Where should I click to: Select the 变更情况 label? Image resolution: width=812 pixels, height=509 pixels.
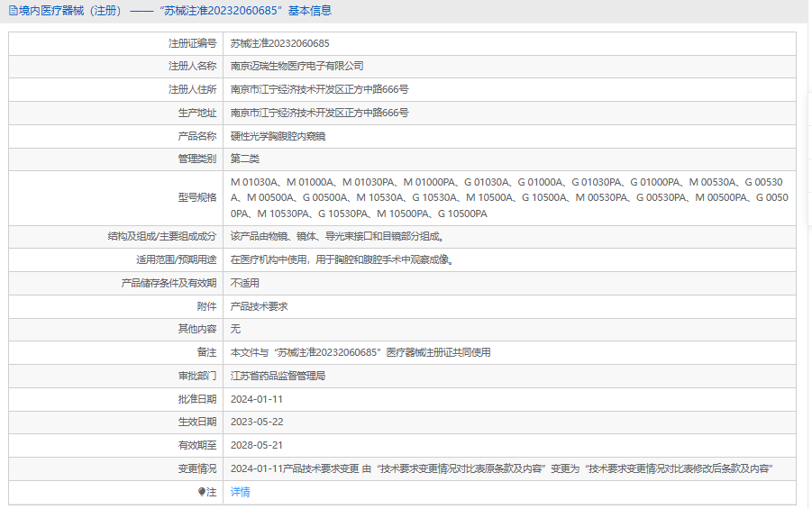coord(197,468)
